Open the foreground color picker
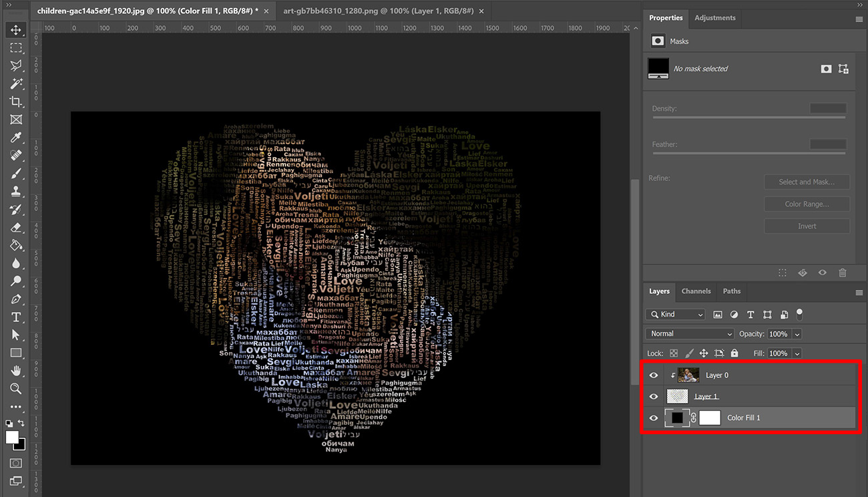This screenshot has width=868, height=497. point(11,438)
